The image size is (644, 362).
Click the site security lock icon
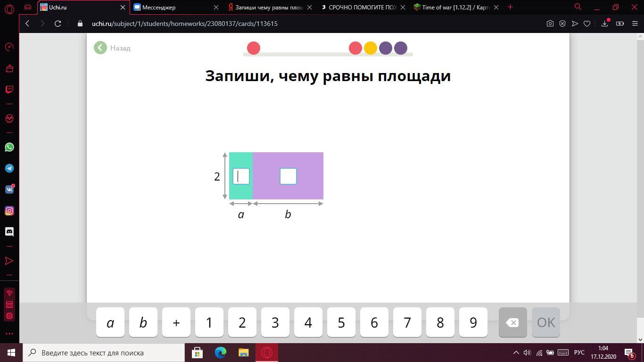click(80, 24)
